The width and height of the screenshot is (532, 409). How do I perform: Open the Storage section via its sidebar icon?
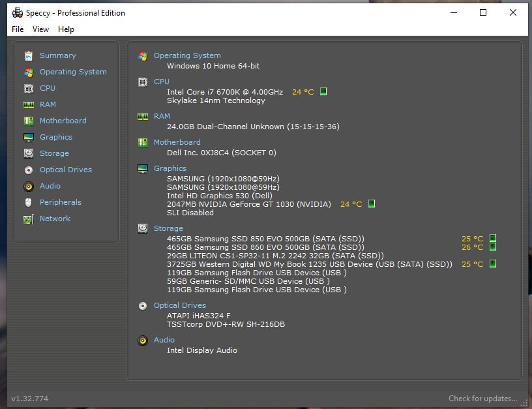pyautogui.click(x=28, y=153)
